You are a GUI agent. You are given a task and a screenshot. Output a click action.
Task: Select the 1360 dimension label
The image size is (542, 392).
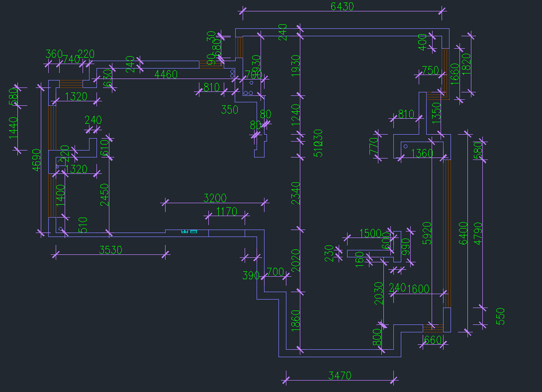(422, 153)
